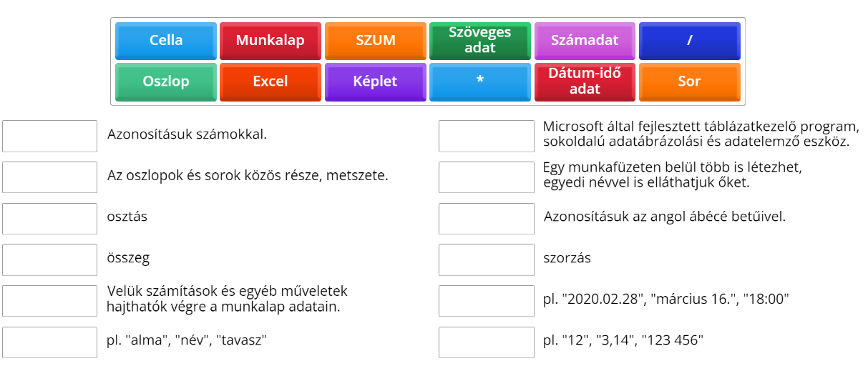Choose the purple Számadat tile

click(585, 41)
